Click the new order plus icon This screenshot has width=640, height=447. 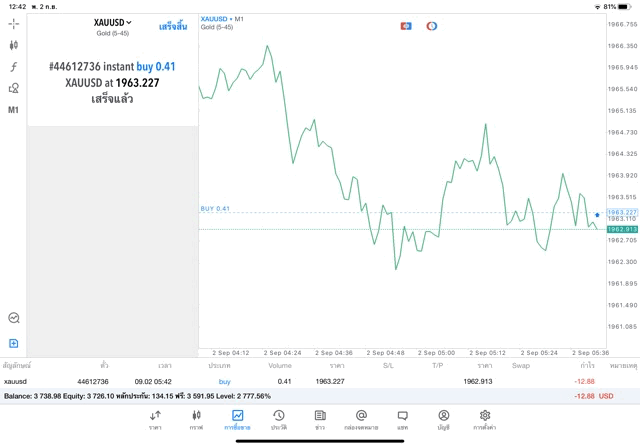click(14, 343)
